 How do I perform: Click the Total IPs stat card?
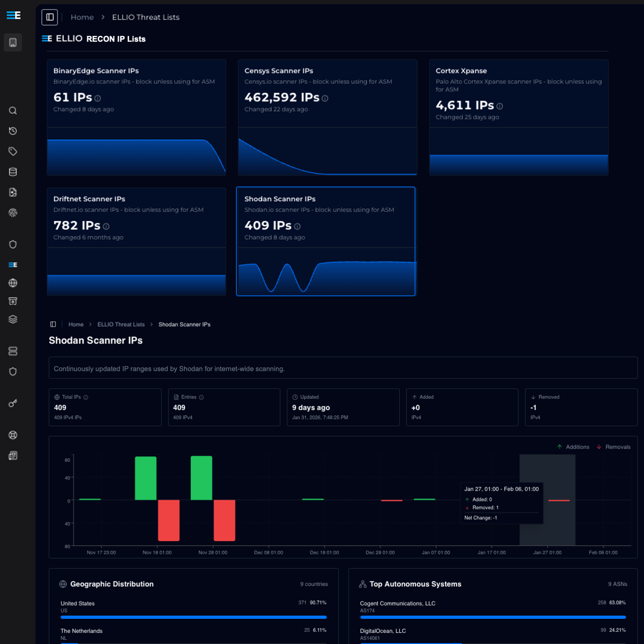pos(105,407)
